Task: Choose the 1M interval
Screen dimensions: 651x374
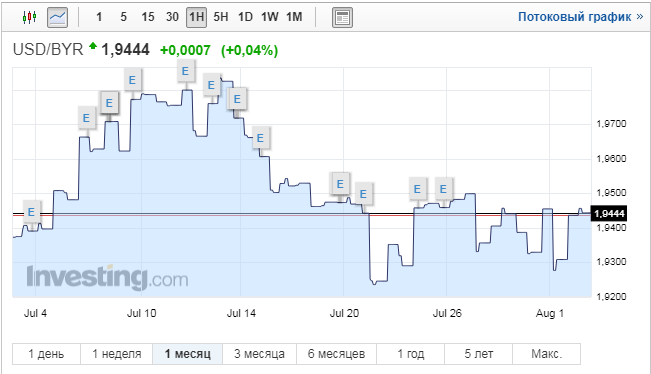Action: pos(294,17)
